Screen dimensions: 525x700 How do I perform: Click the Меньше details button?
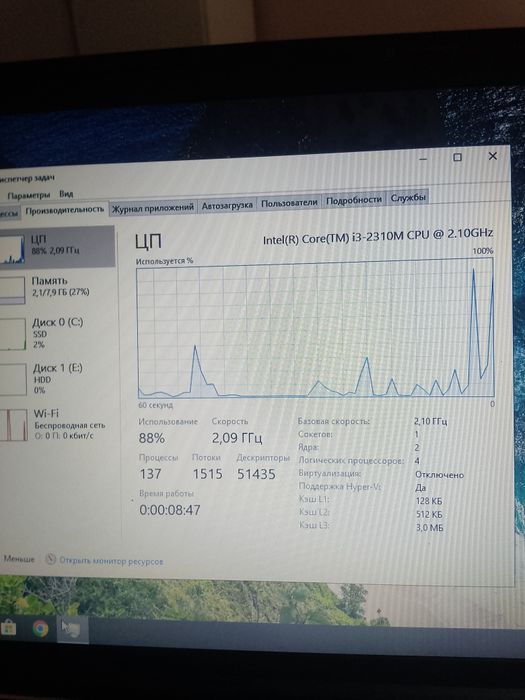pyautogui.click(x=19, y=559)
